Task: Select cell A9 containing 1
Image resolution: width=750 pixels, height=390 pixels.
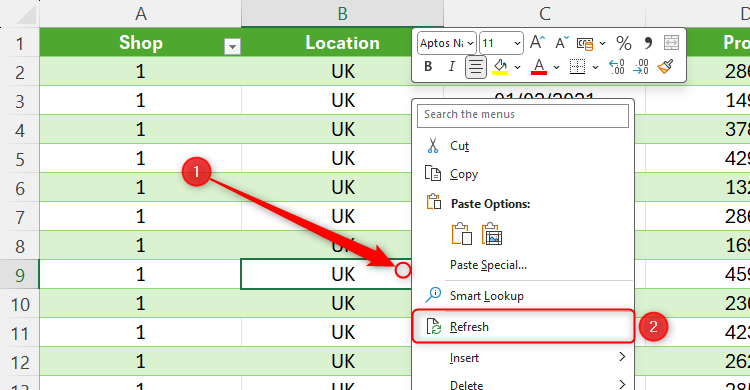Action: click(140, 275)
